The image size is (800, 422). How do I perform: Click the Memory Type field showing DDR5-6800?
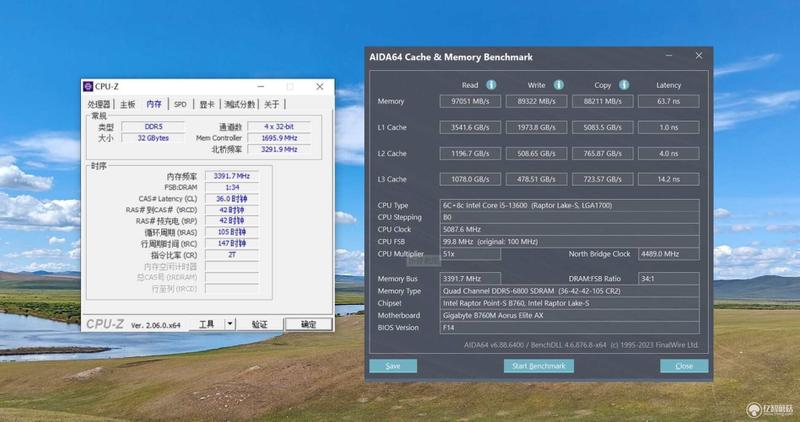pos(569,291)
